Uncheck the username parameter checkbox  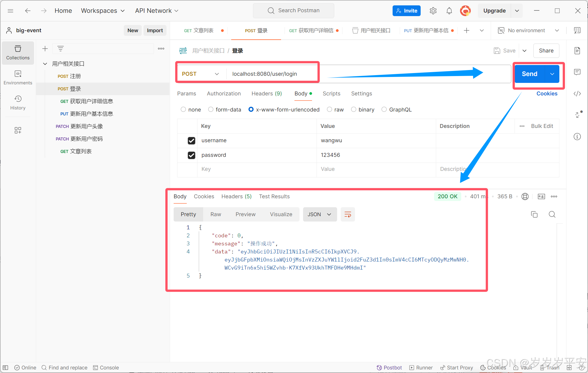[x=192, y=141]
